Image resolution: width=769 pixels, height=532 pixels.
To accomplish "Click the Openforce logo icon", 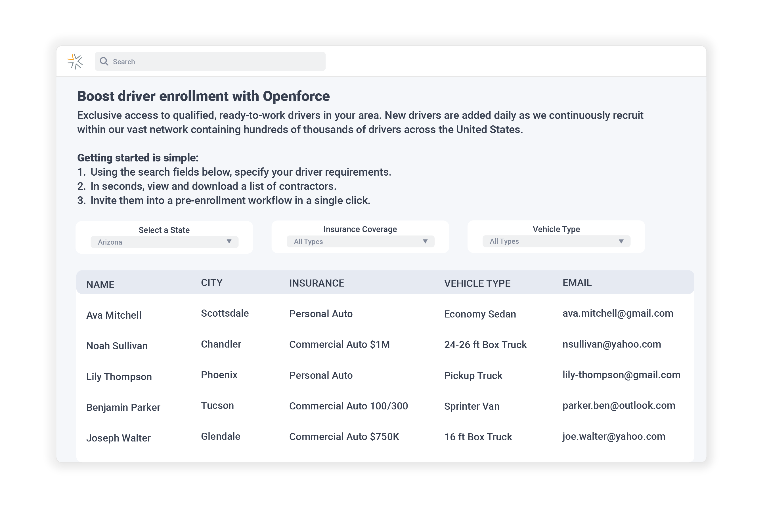I will pos(75,62).
